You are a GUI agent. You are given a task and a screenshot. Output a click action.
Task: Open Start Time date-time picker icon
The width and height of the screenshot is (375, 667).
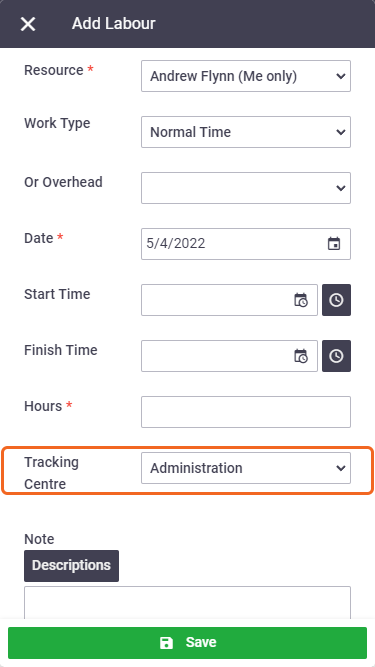point(301,300)
